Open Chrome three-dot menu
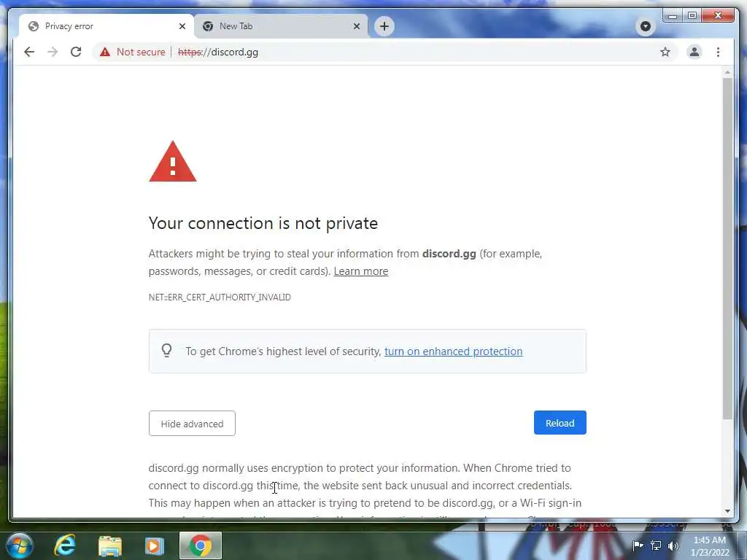Screen dimensions: 747x560 tap(718, 52)
